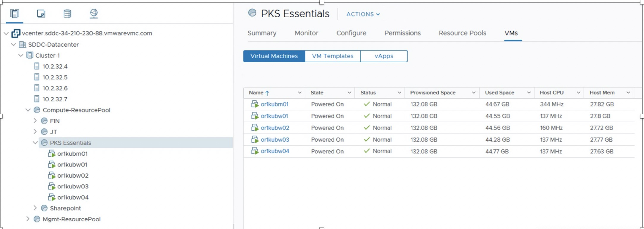
Task: Select or1kubw04 in the inventory tree
Action: pos(73,197)
